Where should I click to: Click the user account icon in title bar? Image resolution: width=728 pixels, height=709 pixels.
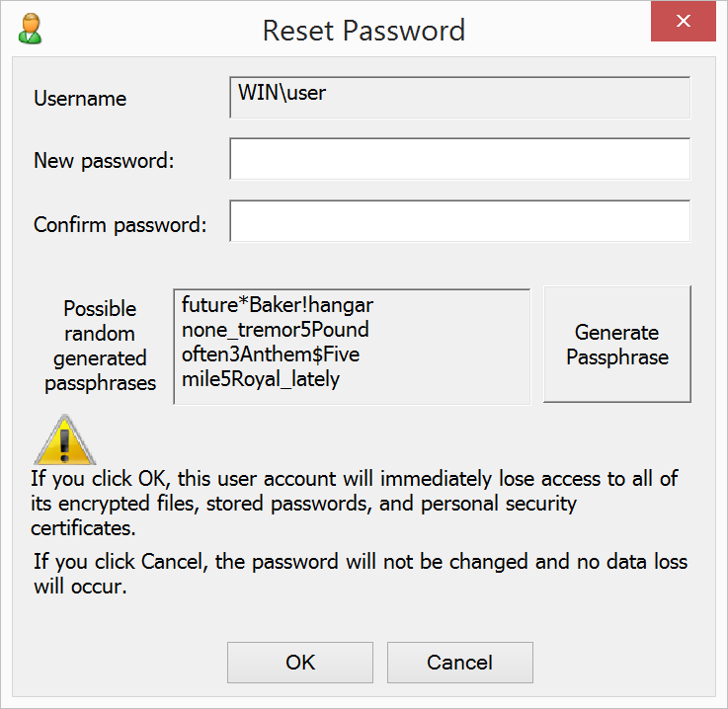(30, 29)
